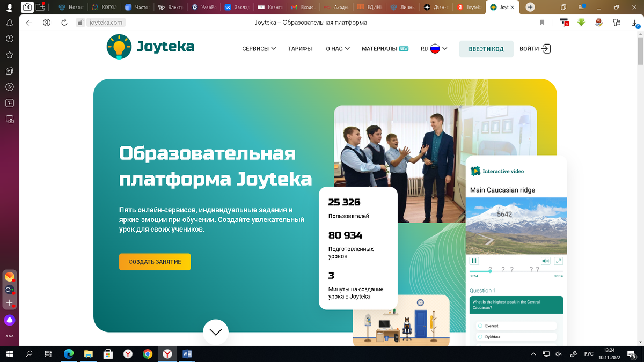Viewport: 644px width, 362px height.
Task: Click ВОЙТИ to log in
Action: click(x=529, y=49)
